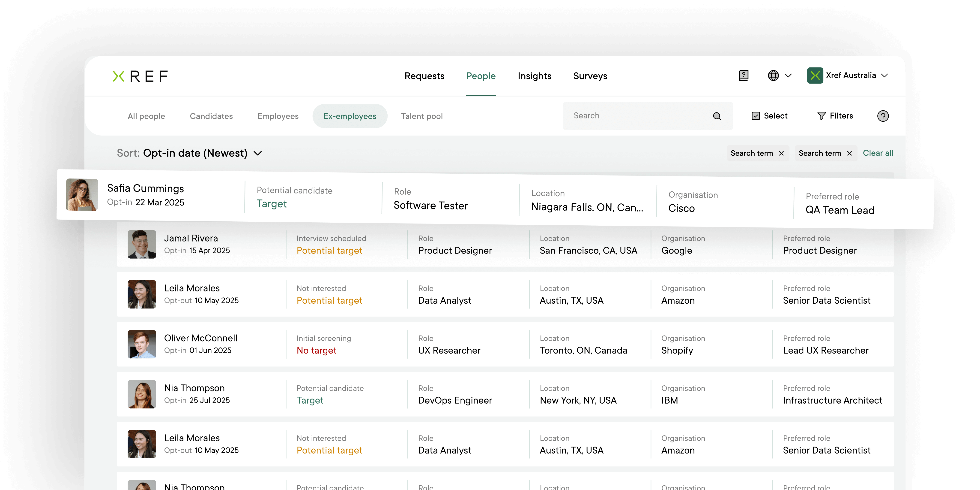980x490 pixels.
Task: Expand the language chevron next to globe
Action: pyautogui.click(x=788, y=75)
